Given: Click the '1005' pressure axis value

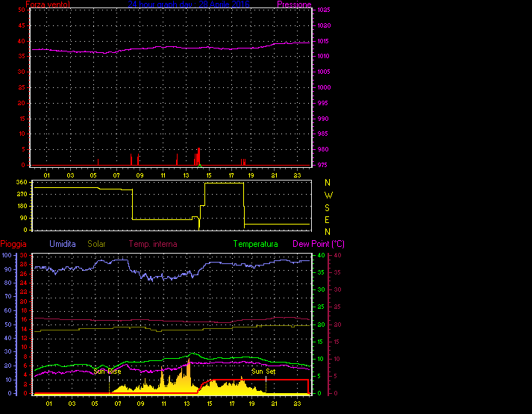Looking at the screenshot, I should pyautogui.click(x=324, y=72).
